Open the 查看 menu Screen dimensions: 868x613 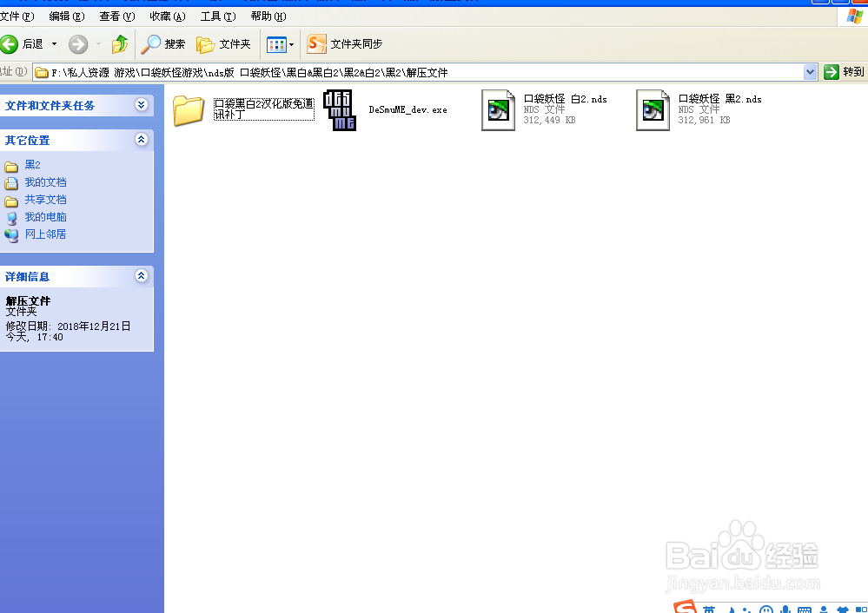[x=116, y=16]
